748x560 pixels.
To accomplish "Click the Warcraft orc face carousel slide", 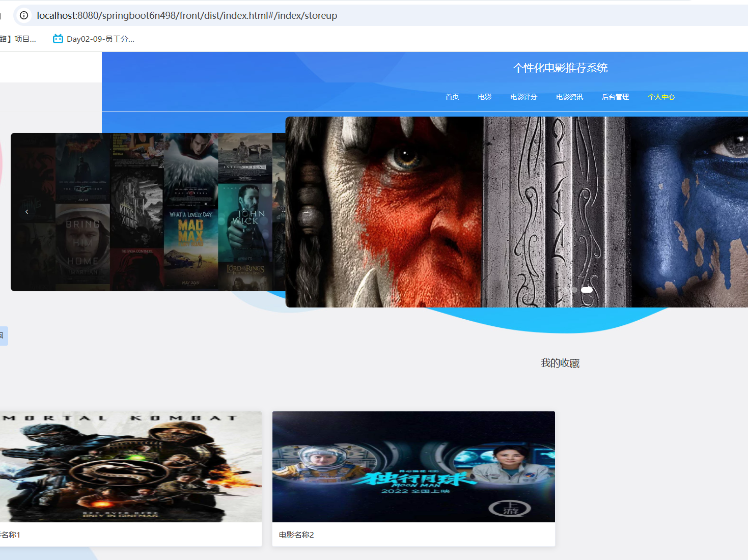I will click(x=516, y=212).
